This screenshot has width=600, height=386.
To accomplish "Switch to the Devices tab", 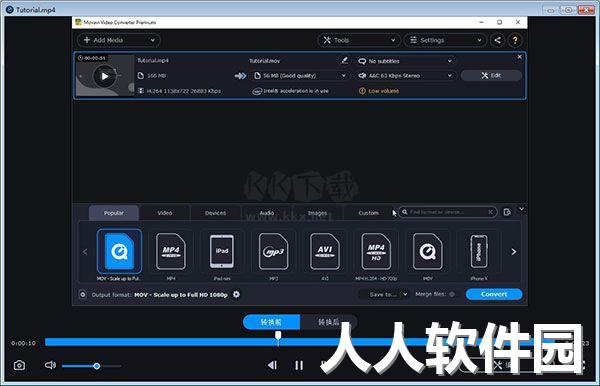I will [x=215, y=213].
